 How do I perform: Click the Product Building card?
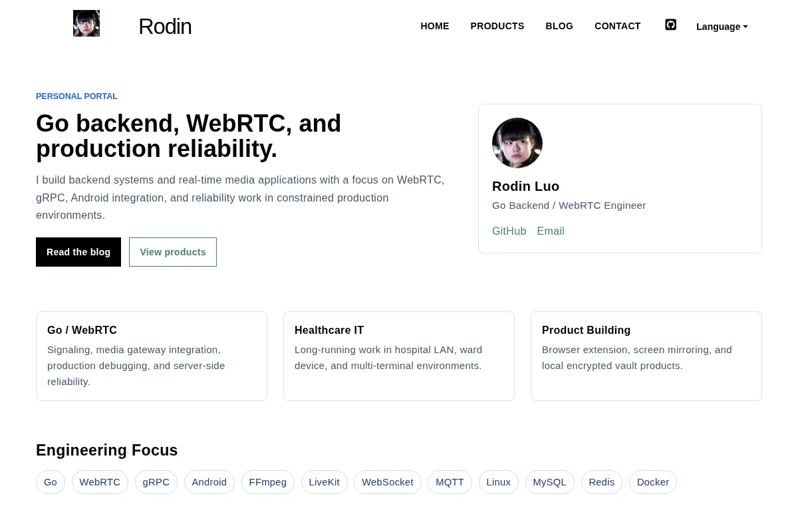tap(646, 356)
